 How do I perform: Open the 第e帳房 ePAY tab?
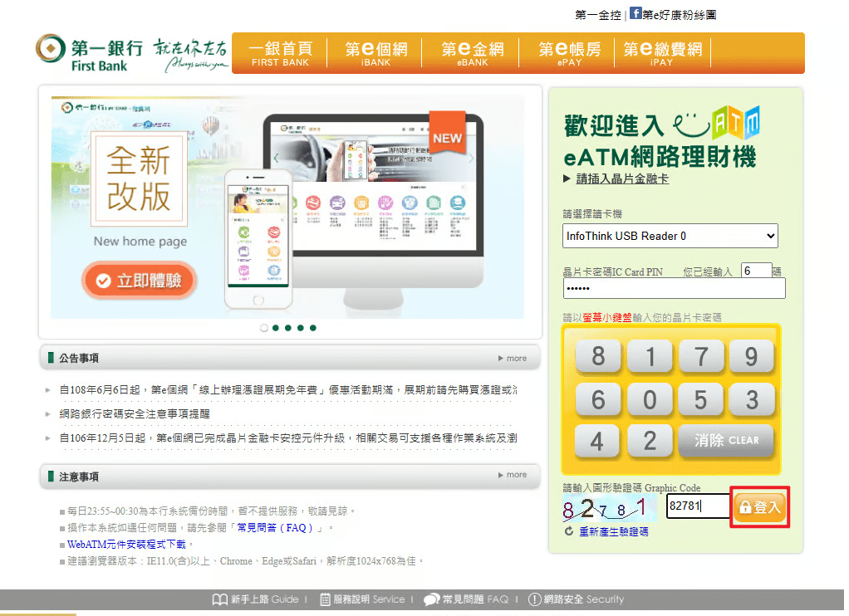point(569,53)
